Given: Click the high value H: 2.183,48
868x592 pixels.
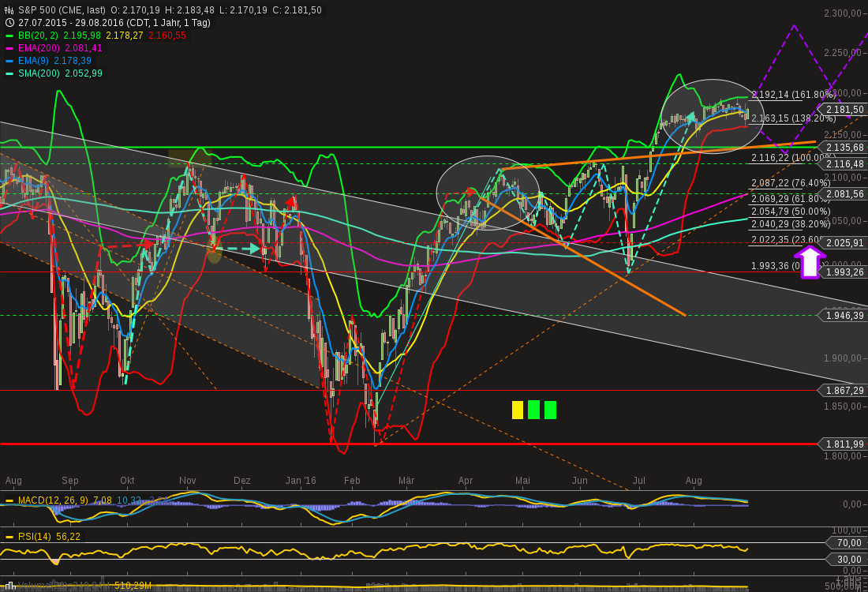Looking at the screenshot, I should (x=190, y=10).
